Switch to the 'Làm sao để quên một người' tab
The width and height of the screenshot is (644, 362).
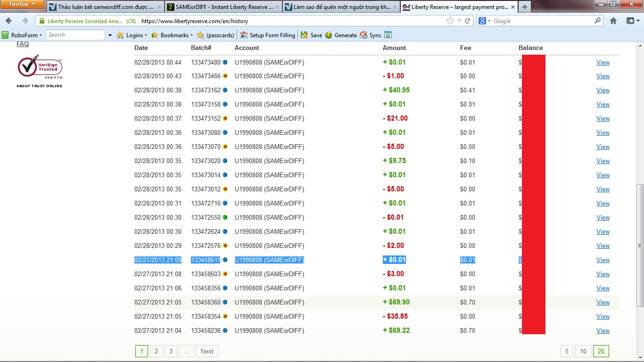[x=341, y=7]
